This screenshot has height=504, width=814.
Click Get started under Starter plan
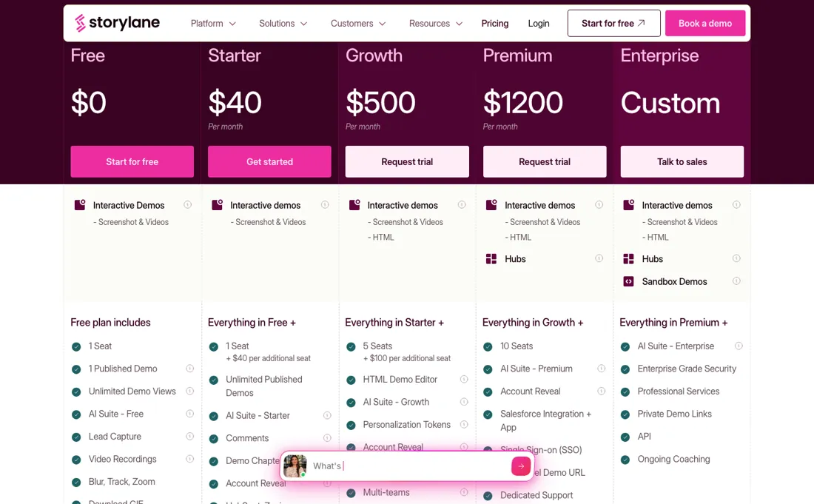pyautogui.click(x=269, y=161)
